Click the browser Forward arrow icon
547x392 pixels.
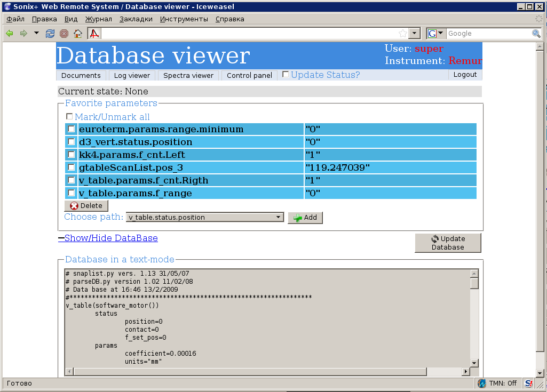(x=23, y=34)
